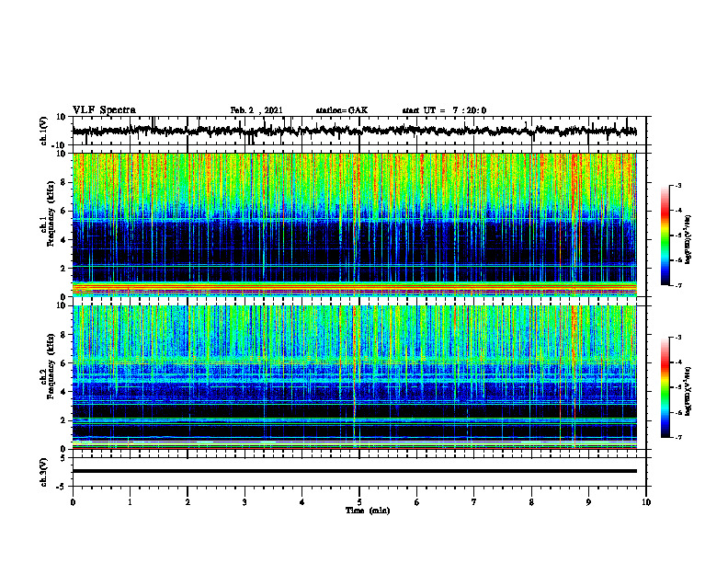The height and width of the screenshot is (563, 728).
Task: Click the ch.3(V) flat black trace
Action: click(x=354, y=471)
